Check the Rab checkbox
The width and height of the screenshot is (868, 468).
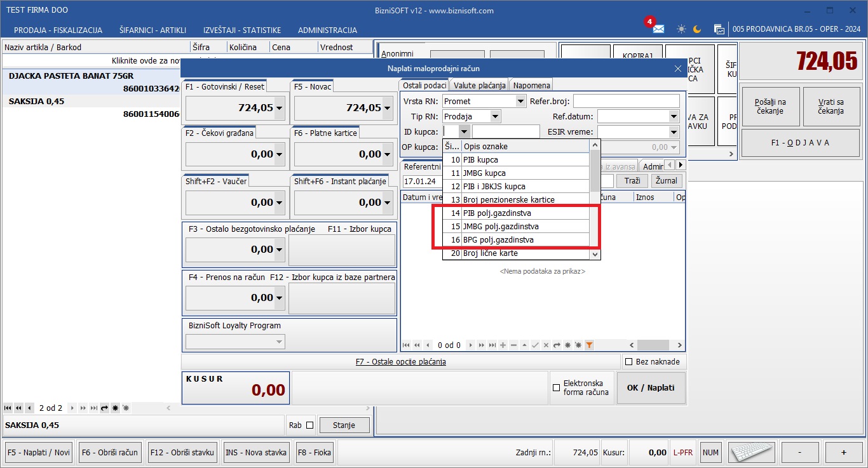310,425
